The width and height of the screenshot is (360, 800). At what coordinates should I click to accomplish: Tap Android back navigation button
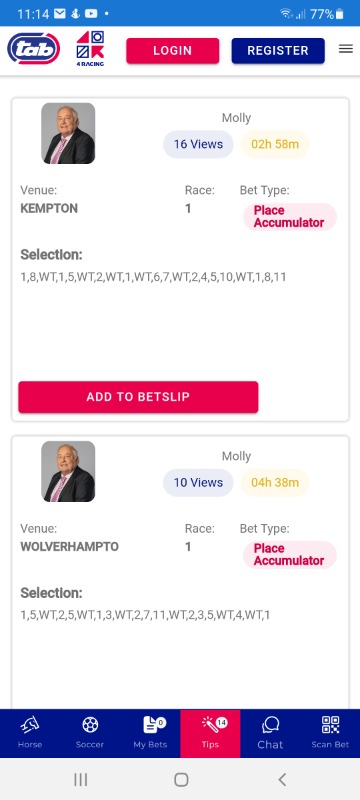[x=282, y=779]
